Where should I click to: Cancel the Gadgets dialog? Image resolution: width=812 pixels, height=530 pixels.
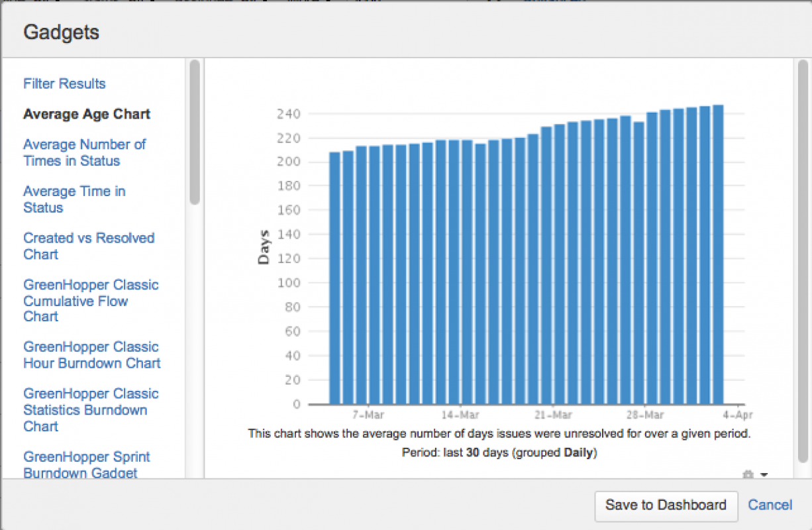[770, 505]
